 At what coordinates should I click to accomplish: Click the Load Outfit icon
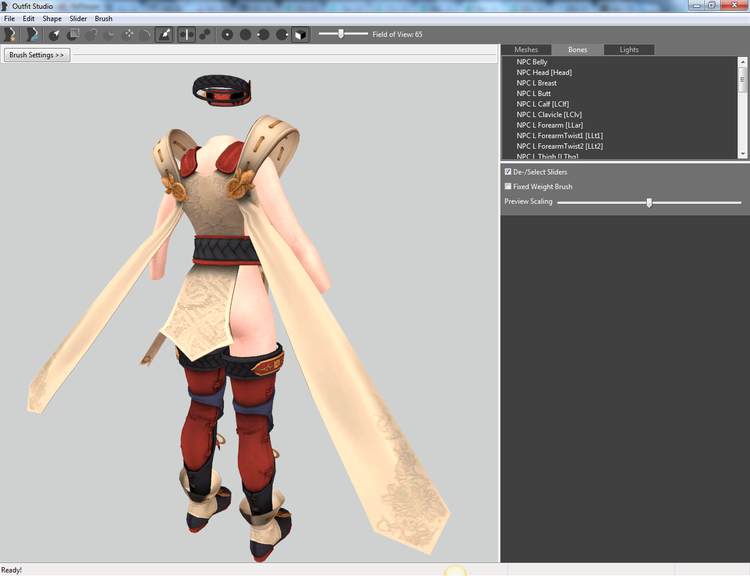click(x=32, y=34)
